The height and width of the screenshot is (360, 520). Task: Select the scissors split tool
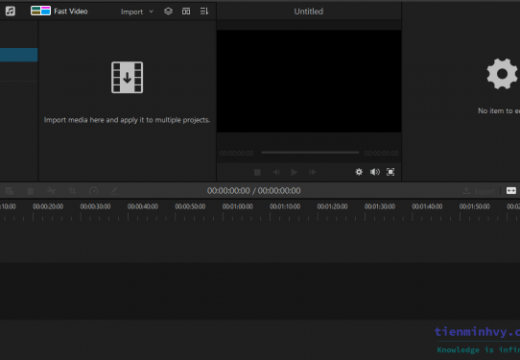pos(51,191)
